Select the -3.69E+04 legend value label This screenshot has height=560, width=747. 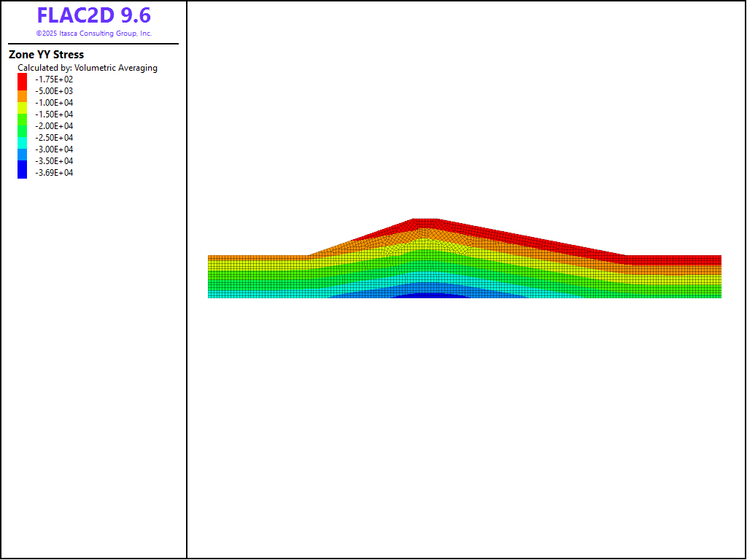coord(54,173)
